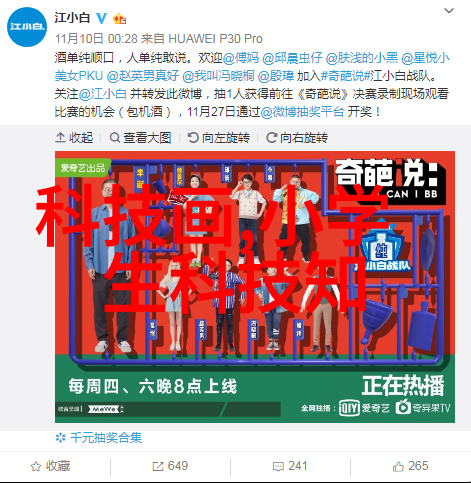
Task: Open the 千元抽奖合集 collection link
Action: point(99,437)
